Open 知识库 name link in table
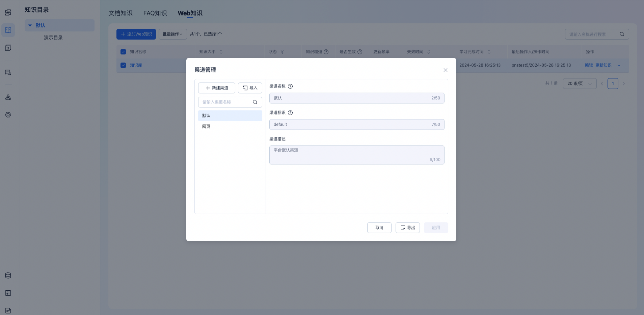The image size is (644, 315). coord(136,65)
